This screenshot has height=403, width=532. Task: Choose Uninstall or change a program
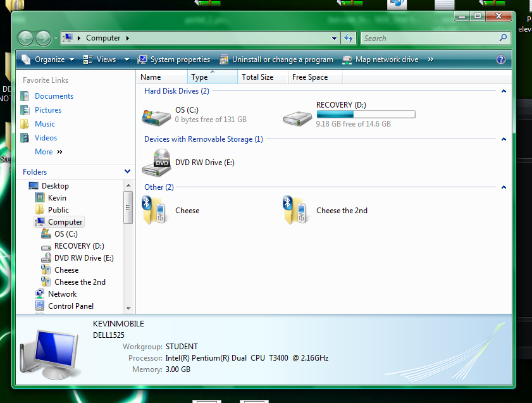point(276,59)
